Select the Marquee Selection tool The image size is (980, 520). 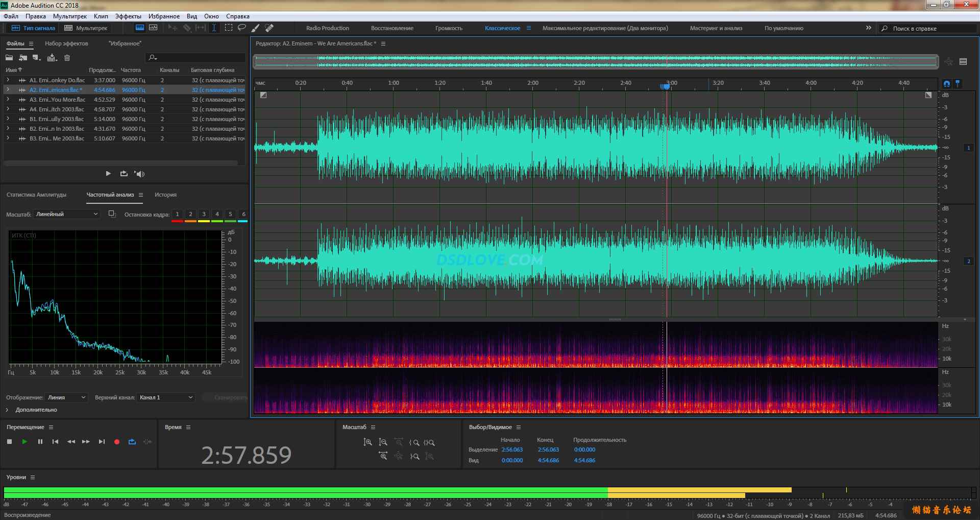point(228,28)
